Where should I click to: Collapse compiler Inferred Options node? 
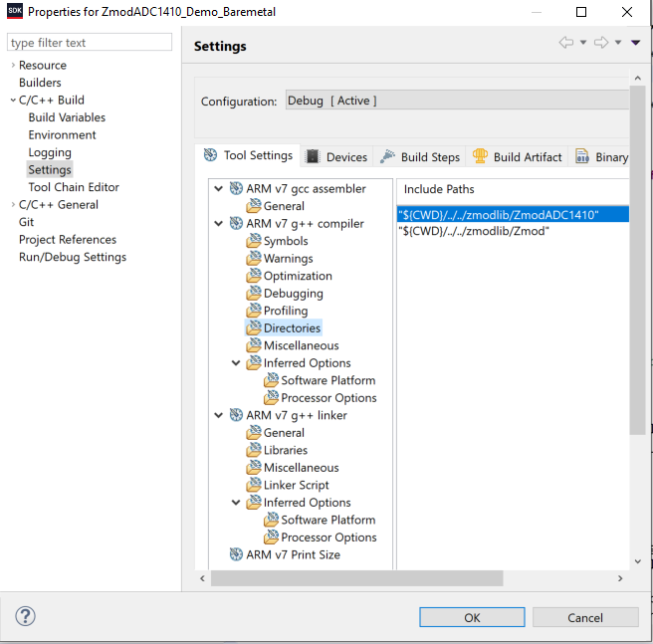coord(236,363)
